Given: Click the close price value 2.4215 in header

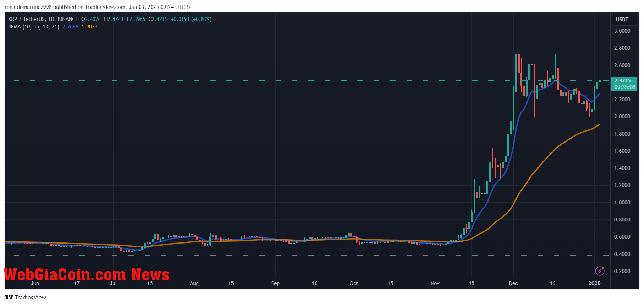Looking at the screenshot, I should [160, 19].
